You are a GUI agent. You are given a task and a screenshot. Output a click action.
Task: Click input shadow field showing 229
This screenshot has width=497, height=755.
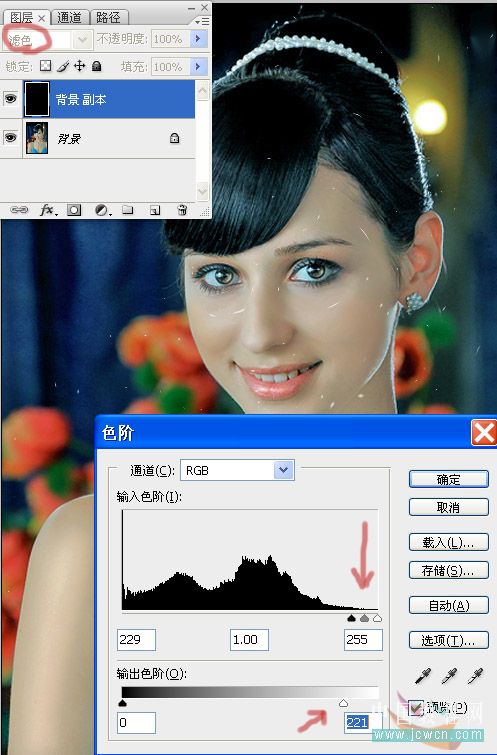click(136, 639)
